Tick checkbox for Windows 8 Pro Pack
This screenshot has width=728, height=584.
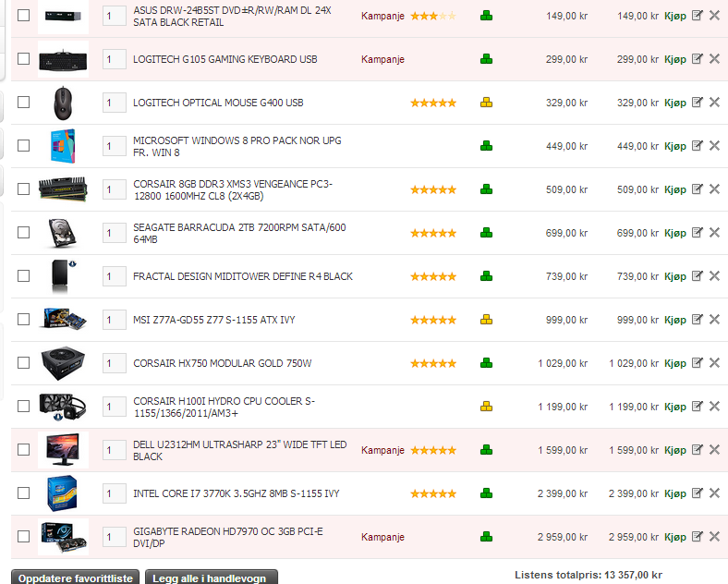click(x=23, y=145)
